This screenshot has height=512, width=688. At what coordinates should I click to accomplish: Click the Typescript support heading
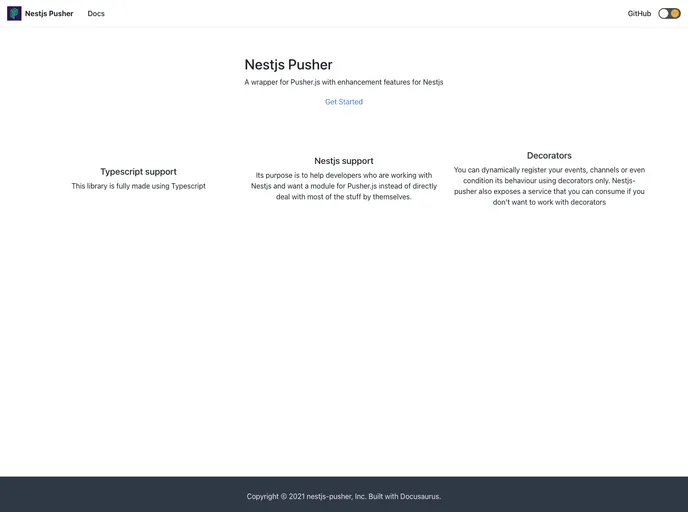pos(138,172)
